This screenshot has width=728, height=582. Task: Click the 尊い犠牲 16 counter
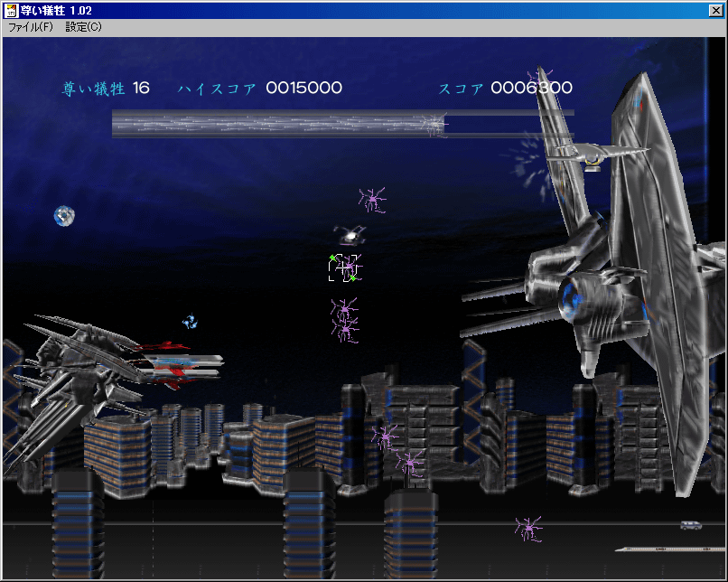point(106,88)
